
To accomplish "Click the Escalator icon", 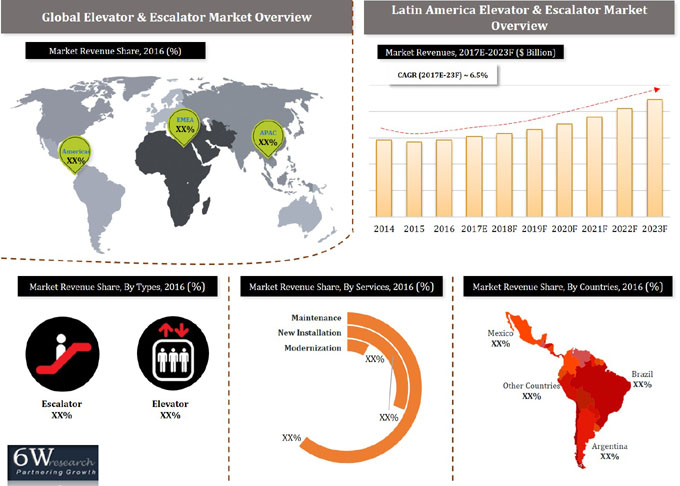I will (x=62, y=353).
